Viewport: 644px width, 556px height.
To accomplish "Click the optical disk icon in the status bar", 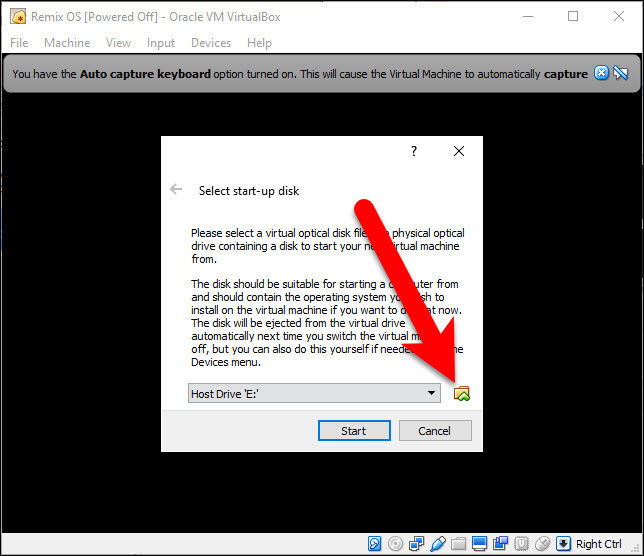I will point(395,544).
